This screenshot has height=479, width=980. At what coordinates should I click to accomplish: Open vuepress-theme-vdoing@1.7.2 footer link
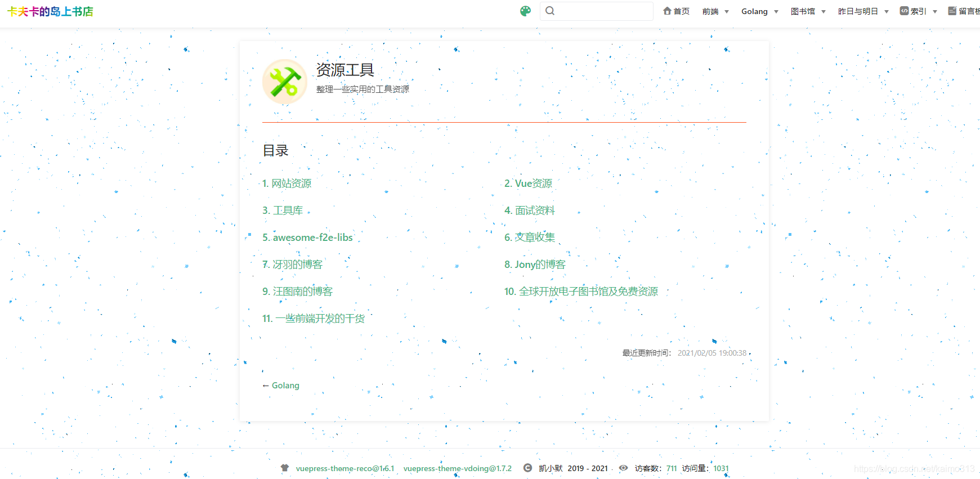coord(458,468)
